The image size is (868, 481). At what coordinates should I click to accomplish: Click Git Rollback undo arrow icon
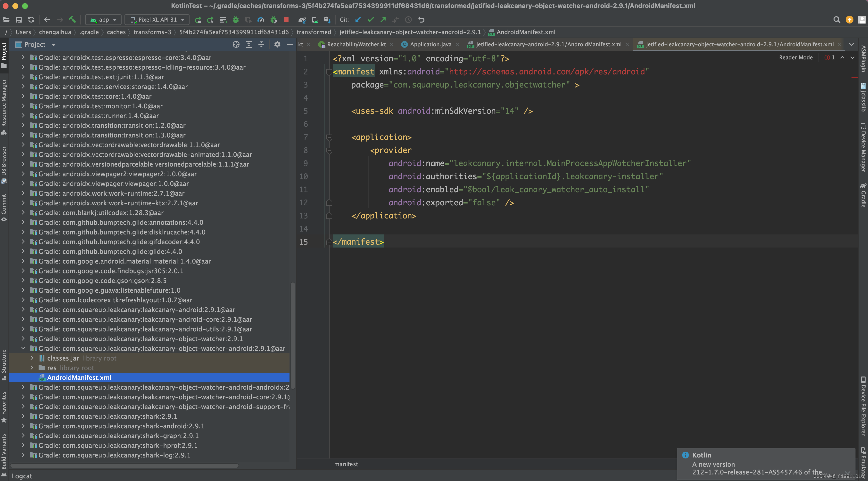(421, 20)
